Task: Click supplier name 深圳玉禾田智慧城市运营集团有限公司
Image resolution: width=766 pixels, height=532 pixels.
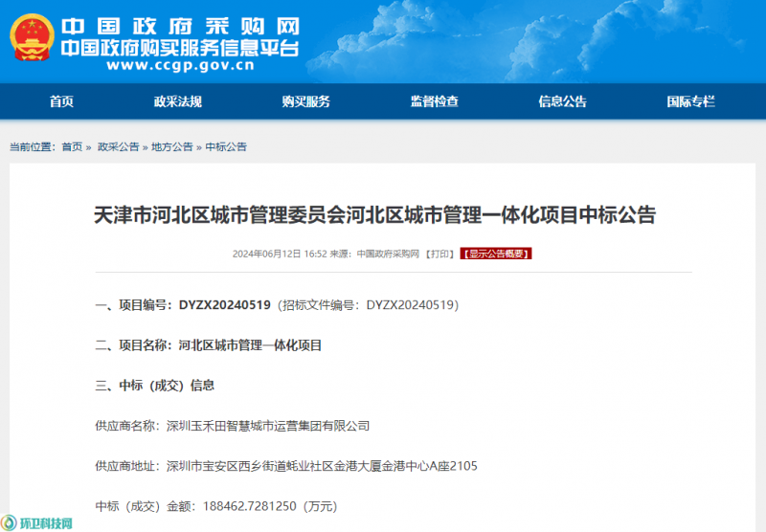Action: pyautogui.click(x=268, y=426)
